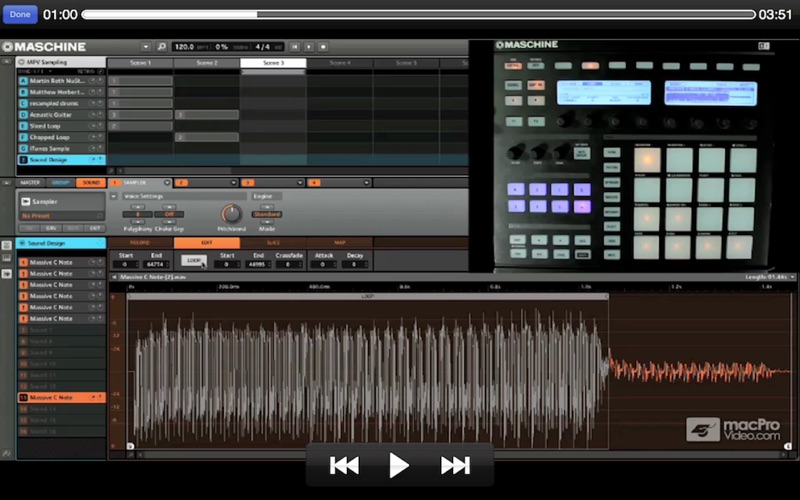Click the loop End field showing 44995
Image resolution: width=800 pixels, height=500 pixels.
click(258, 264)
